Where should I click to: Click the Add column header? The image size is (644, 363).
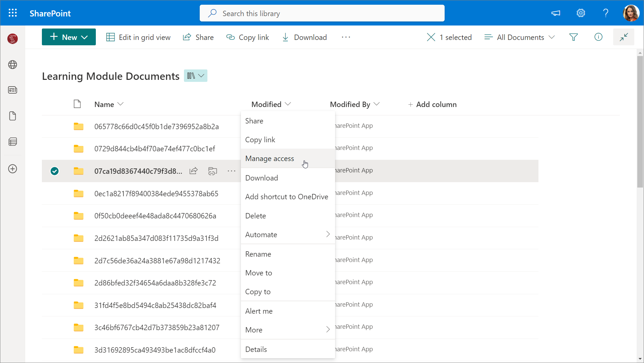tap(432, 104)
